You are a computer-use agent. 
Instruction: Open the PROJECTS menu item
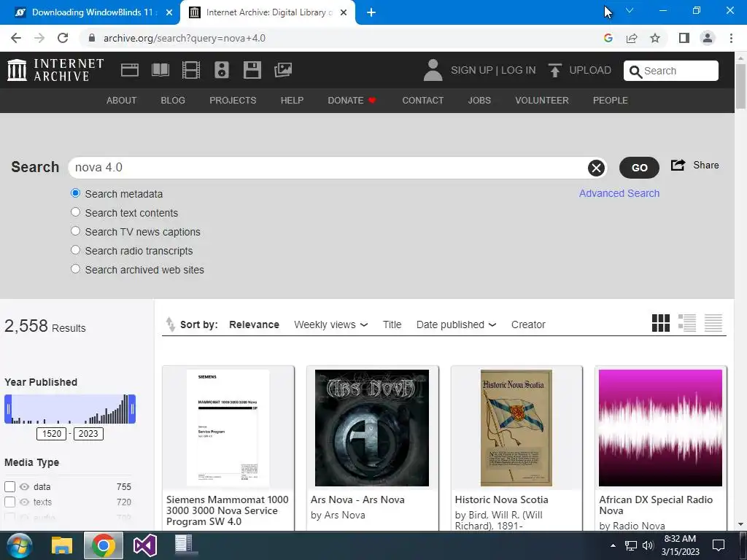233,101
